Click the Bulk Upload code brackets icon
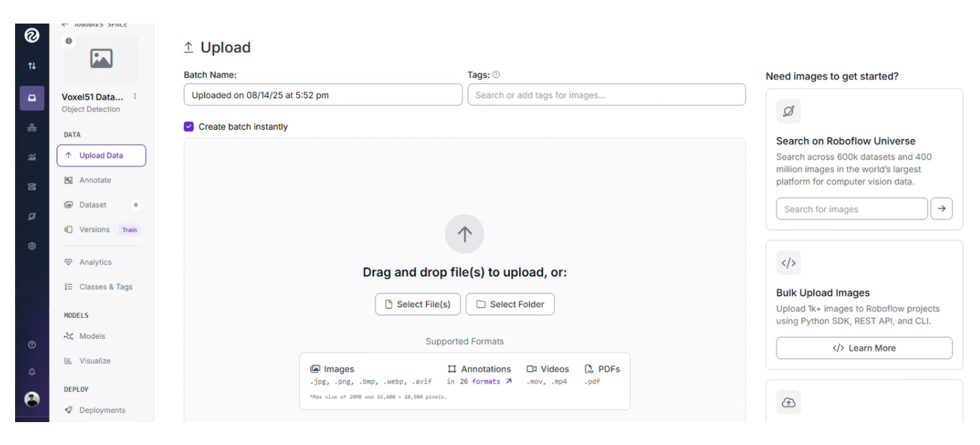Screen dimensions: 980x445 [789, 263]
